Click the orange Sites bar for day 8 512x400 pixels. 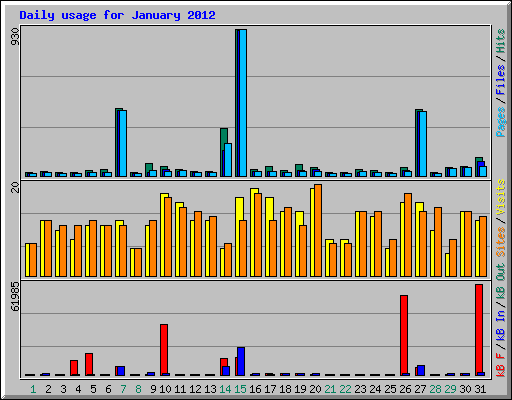coord(138,263)
